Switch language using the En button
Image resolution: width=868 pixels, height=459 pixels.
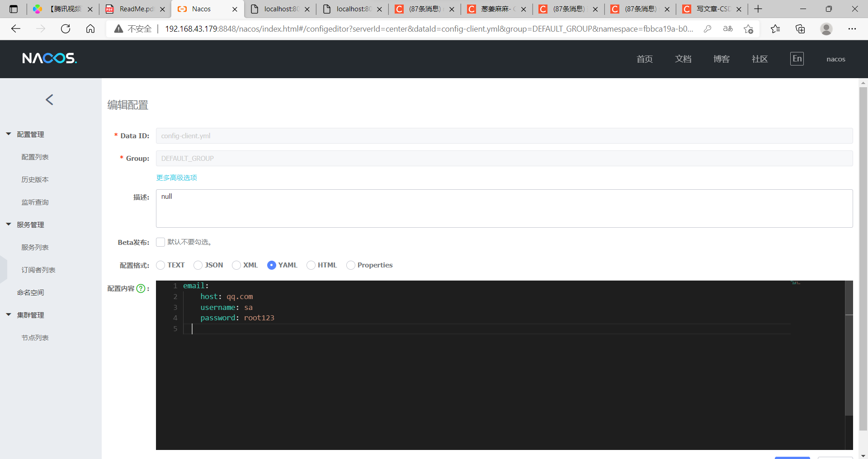point(797,58)
